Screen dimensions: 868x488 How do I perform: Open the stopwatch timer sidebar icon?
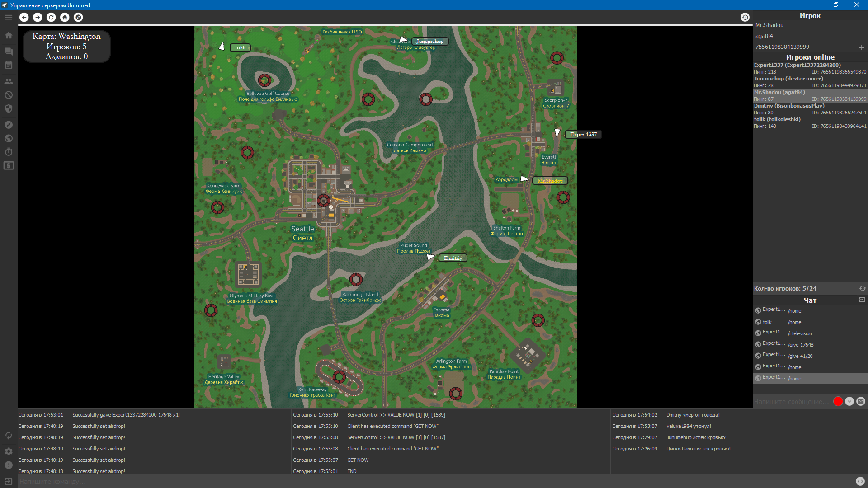tap(9, 152)
